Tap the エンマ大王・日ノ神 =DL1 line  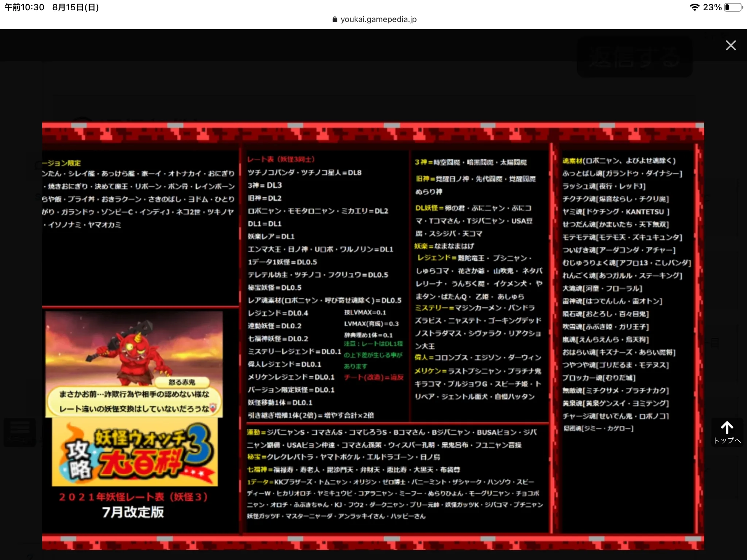(320, 249)
